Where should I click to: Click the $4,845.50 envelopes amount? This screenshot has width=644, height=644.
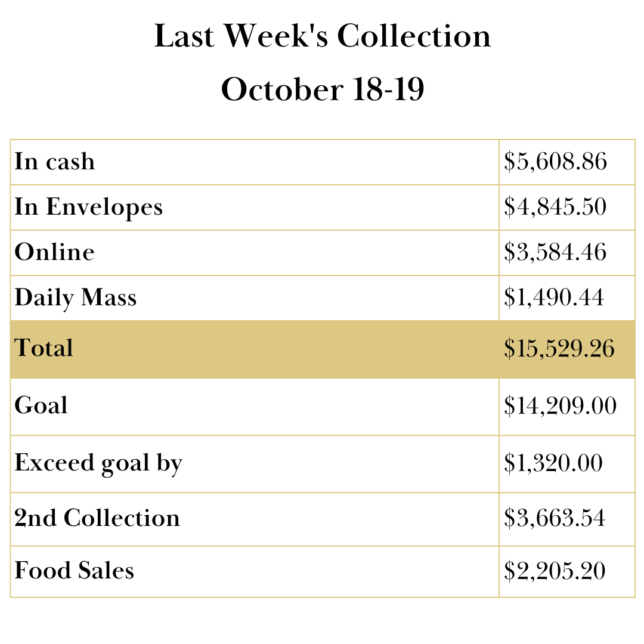click(x=555, y=208)
